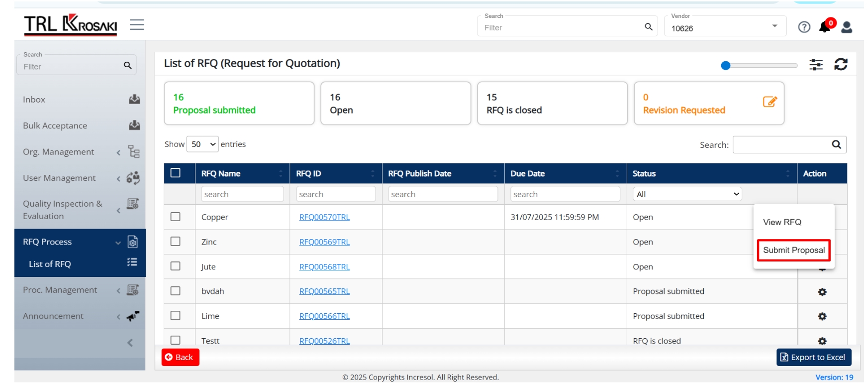Screen dimensions: 868x385
Task: Open the column filter settings icon
Action: click(816, 65)
